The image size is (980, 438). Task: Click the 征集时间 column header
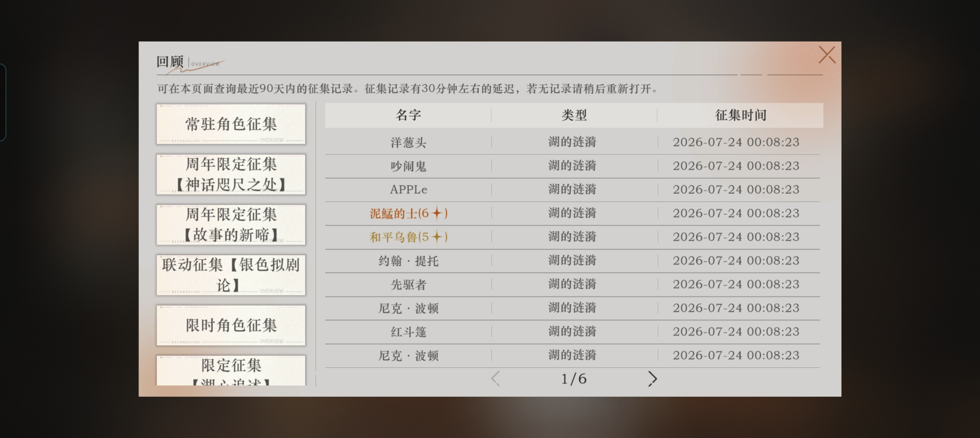click(740, 115)
